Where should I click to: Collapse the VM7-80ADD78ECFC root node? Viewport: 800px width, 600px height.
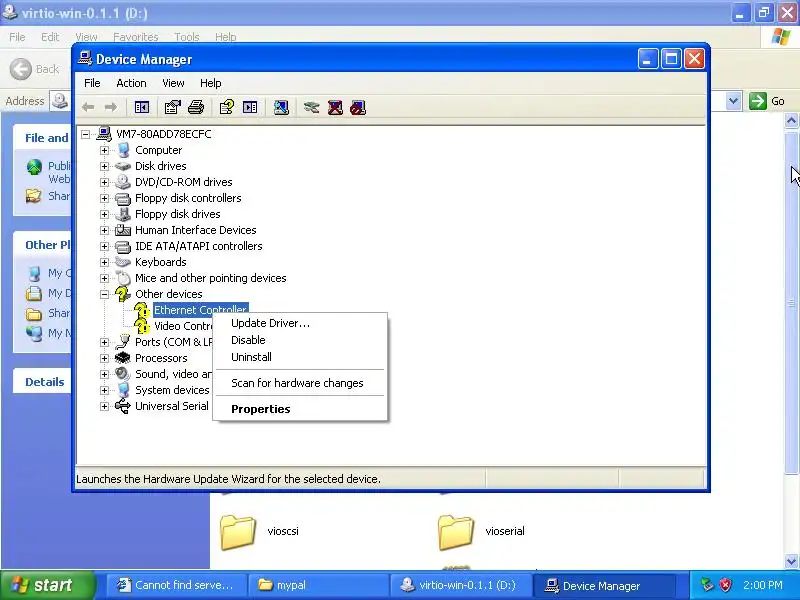pyautogui.click(x=86, y=134)
